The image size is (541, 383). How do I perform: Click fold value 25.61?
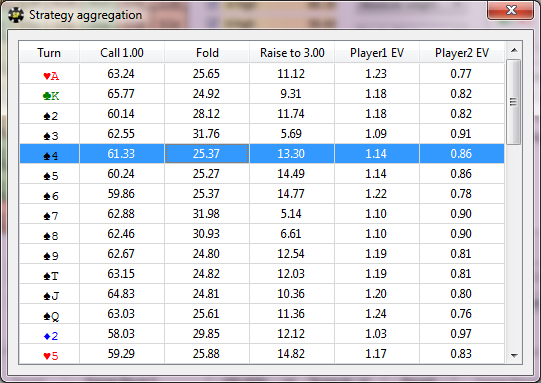206,314
